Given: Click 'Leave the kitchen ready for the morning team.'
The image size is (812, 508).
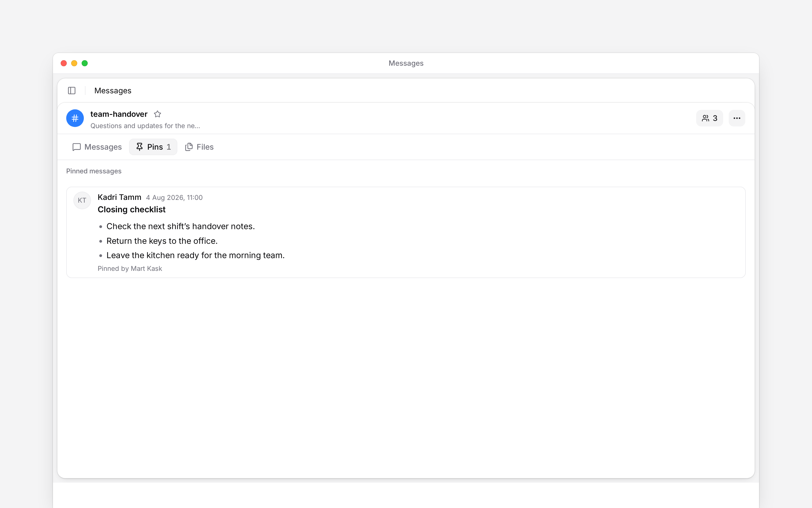Looking at the screenshot, I should tap(195, 255).
